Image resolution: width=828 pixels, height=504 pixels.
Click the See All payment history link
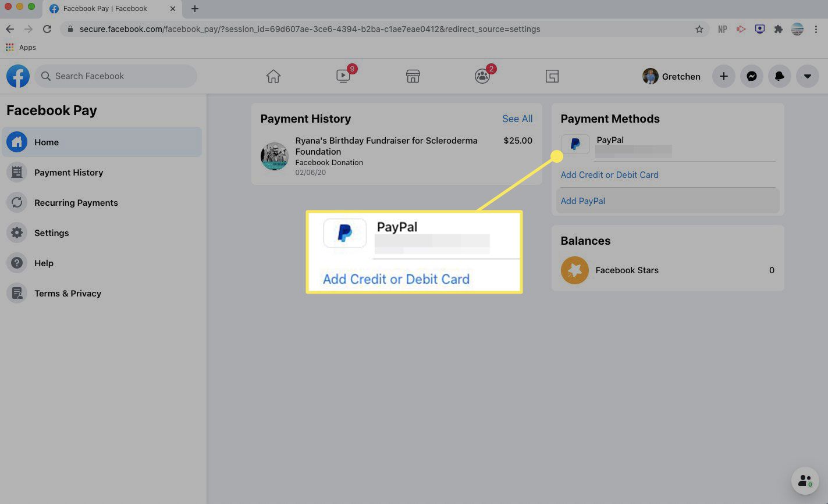517,119
